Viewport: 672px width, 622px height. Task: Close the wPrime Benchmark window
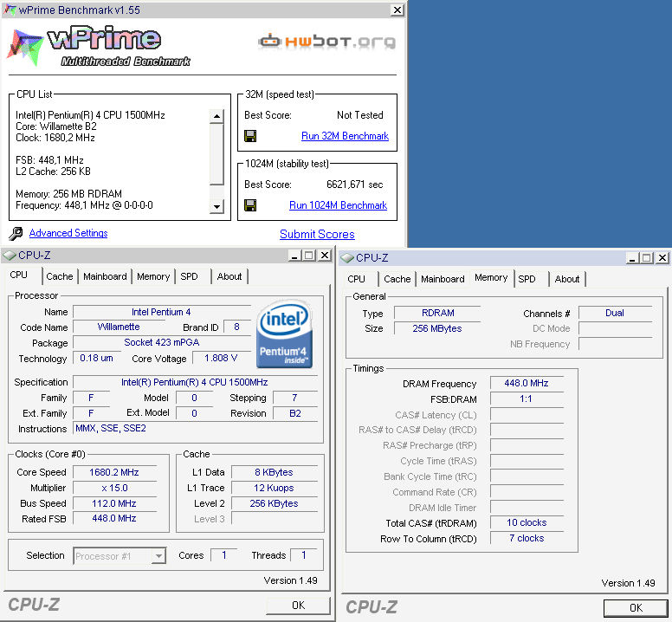click(x=397, y=10)
